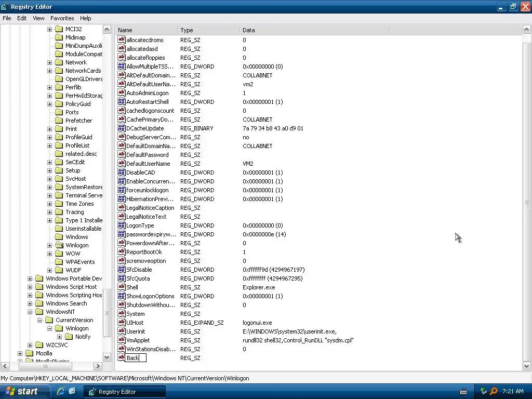Expand the Network key
532x399 pixels.
[x=49, y=62]
